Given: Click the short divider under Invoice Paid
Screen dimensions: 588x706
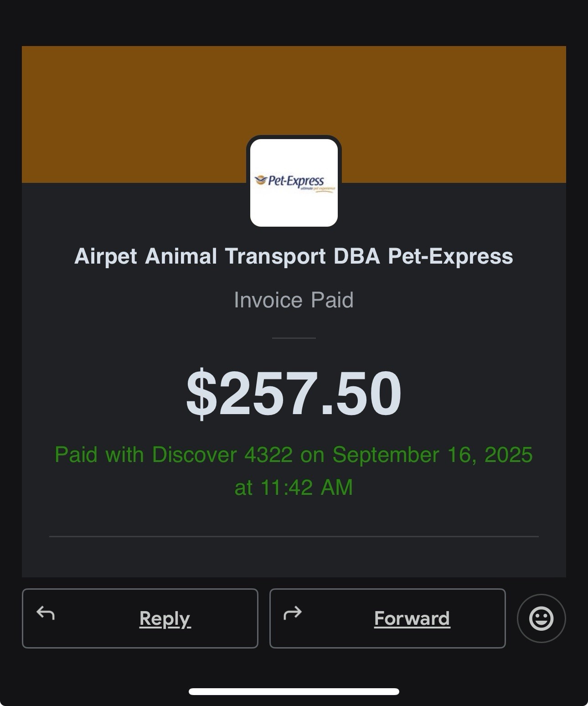Looking at the screenshot, I should point(294,338).
